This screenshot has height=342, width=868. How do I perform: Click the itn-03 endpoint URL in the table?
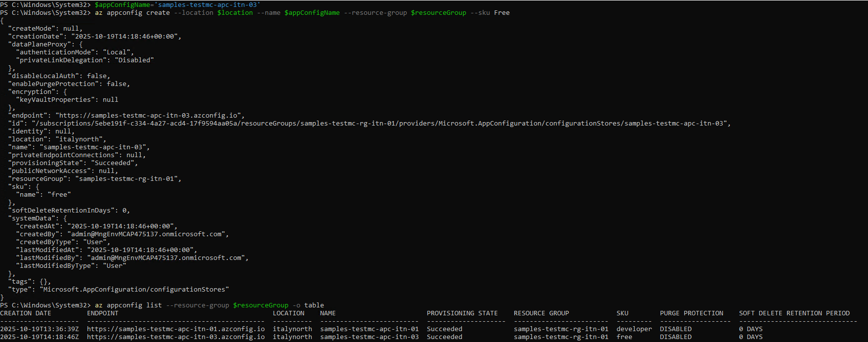[x=175, y=337]
